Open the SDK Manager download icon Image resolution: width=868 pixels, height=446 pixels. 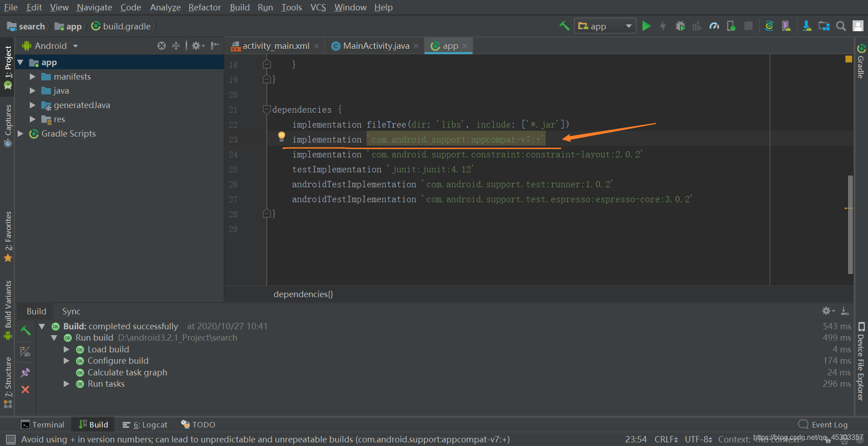pos(807,26)
